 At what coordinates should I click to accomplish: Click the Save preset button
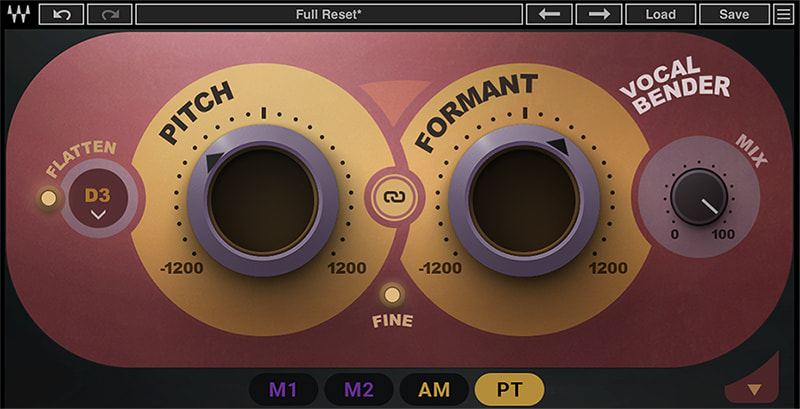[734, 14]
